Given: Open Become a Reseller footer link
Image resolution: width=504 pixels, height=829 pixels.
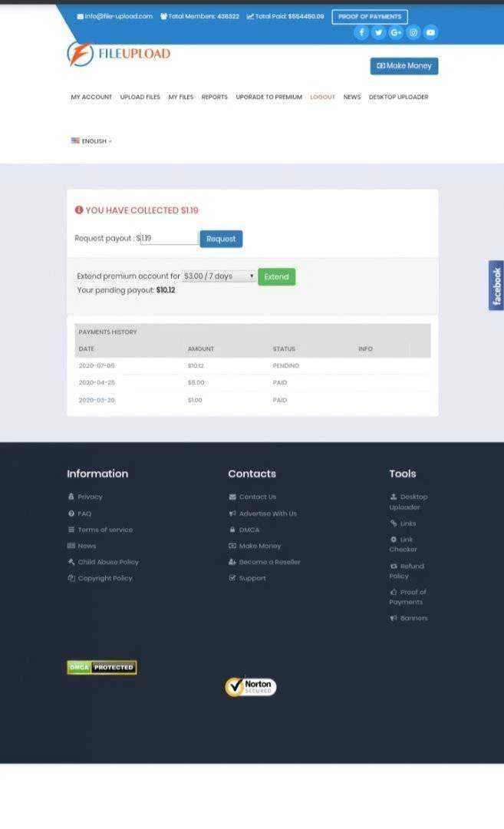Looking at the screenshot, I should click(x=265, y=562).
